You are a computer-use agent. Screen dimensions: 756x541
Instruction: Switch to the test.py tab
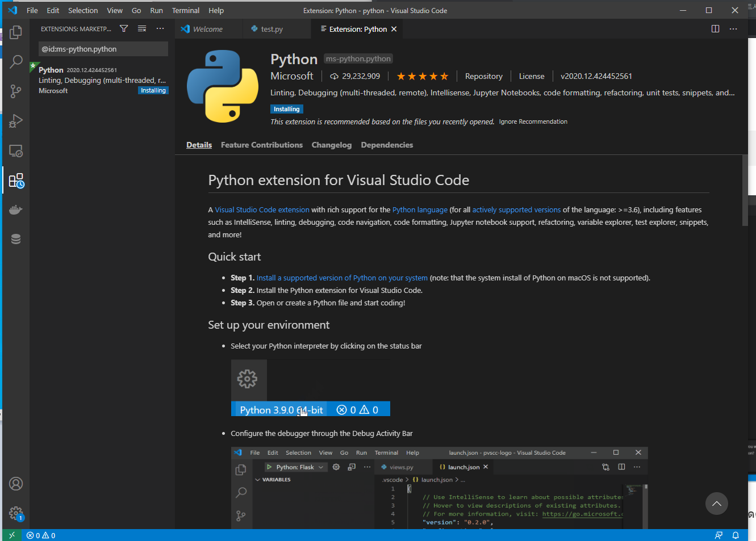click(x=272, y=28)
